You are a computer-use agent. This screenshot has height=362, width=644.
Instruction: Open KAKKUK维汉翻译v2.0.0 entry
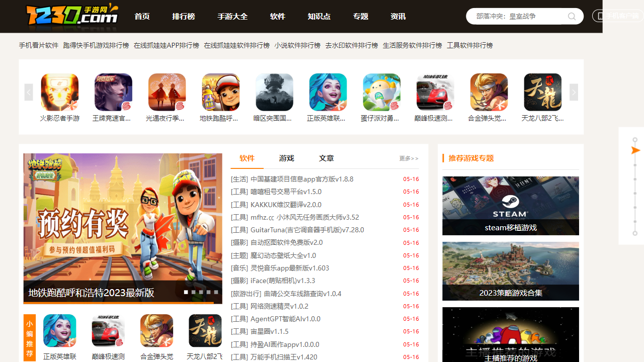(x=286, y=205)
